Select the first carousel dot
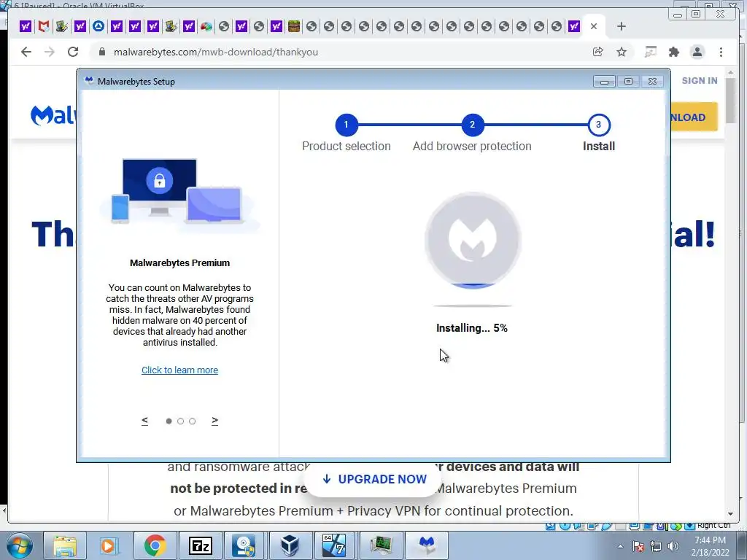747x560 pixels. tap(169, 421)
